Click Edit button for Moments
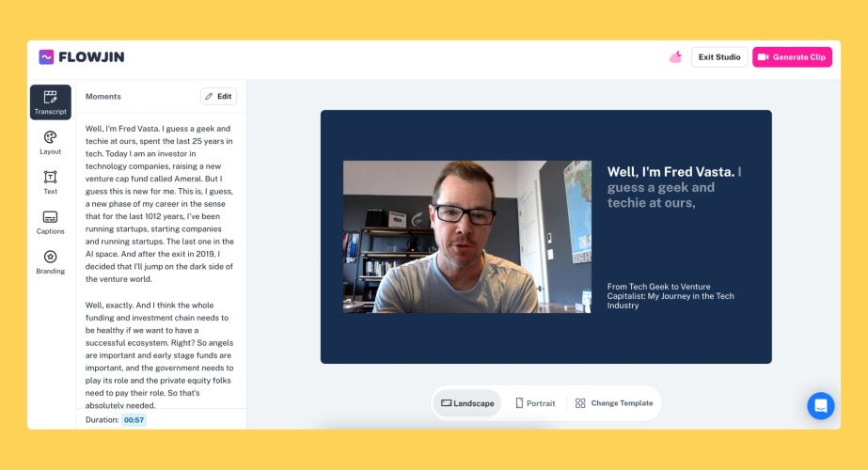The width and height of the screenshot is (868, 470). pos(219,96)
